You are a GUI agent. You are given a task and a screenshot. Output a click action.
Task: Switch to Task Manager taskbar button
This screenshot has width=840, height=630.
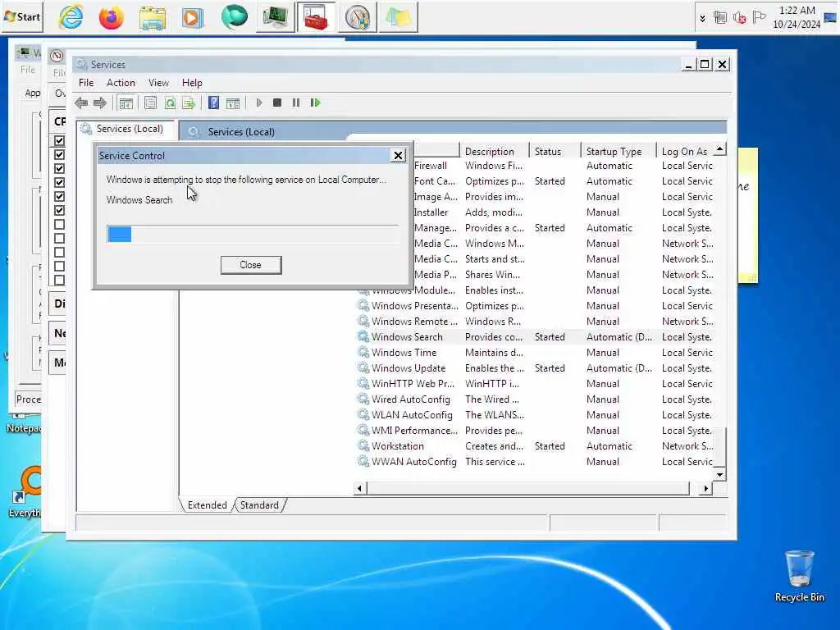click(x=276, y=17)
